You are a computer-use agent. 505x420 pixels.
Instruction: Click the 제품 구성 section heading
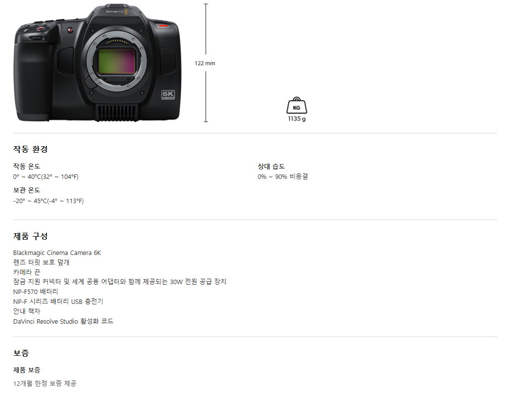(31, 236)
